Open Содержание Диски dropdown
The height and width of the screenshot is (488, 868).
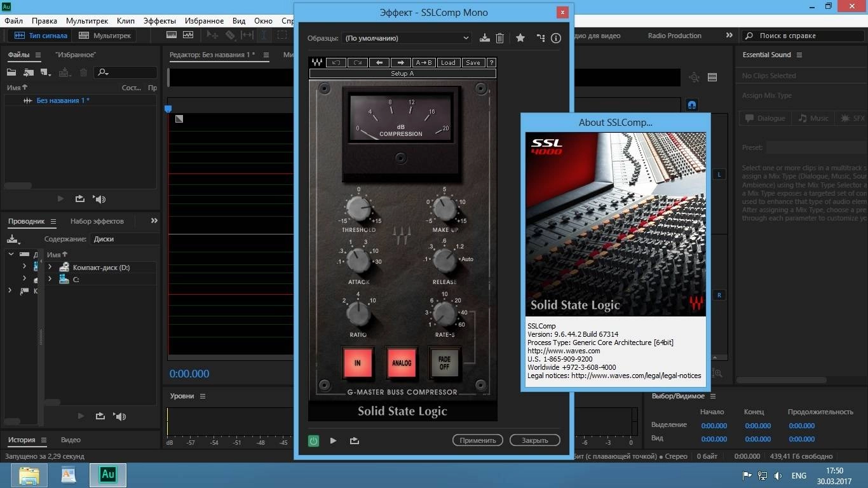[125, 239]
